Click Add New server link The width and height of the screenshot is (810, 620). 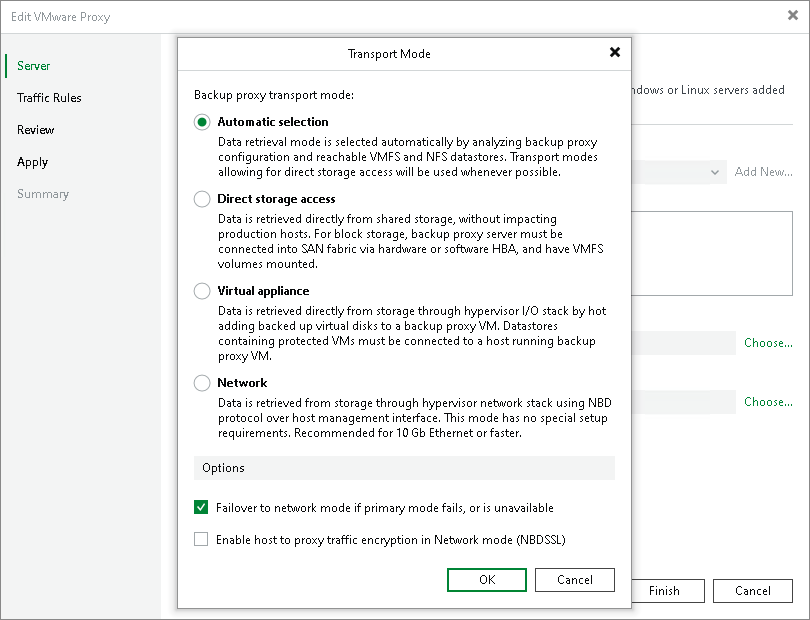point(764,172)
